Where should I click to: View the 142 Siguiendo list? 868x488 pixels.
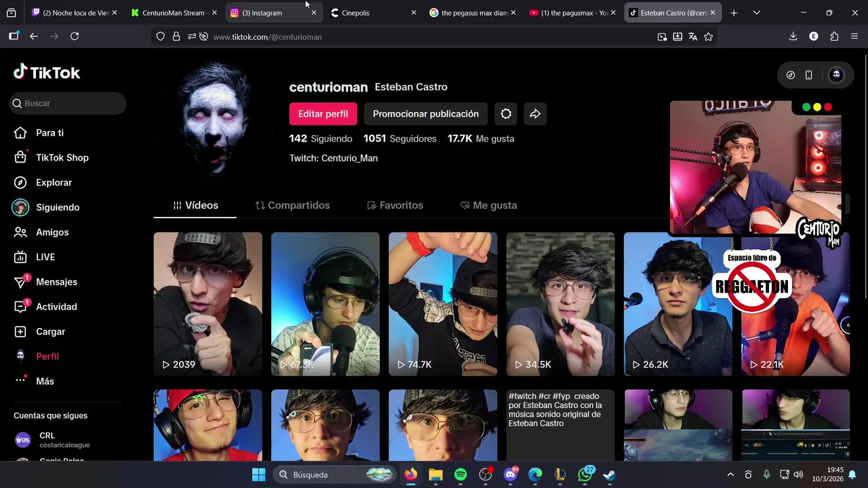coord(321,138)
